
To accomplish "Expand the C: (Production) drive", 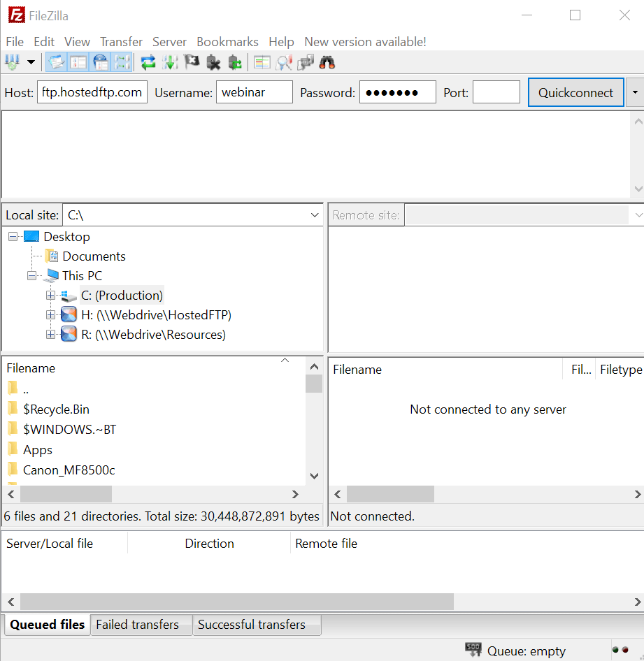I will click(50, 295).
